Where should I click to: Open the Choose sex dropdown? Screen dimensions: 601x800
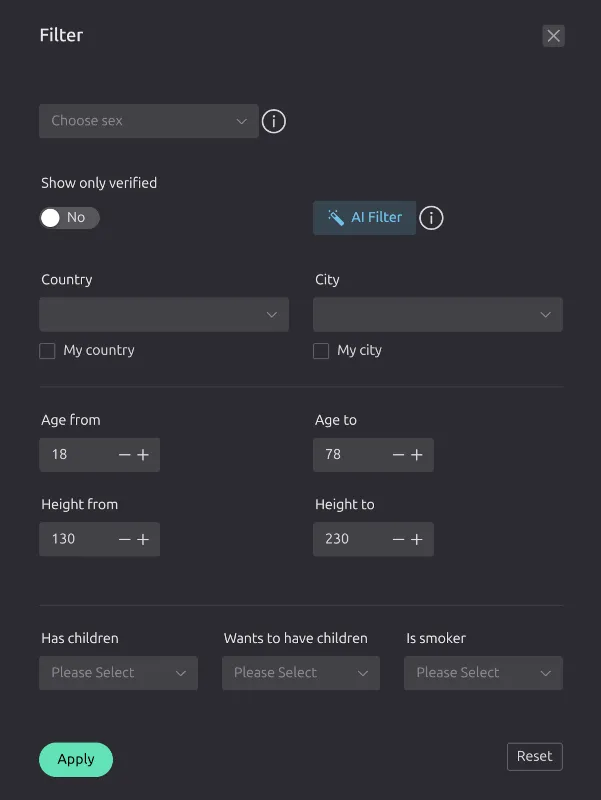coord(148,121)
